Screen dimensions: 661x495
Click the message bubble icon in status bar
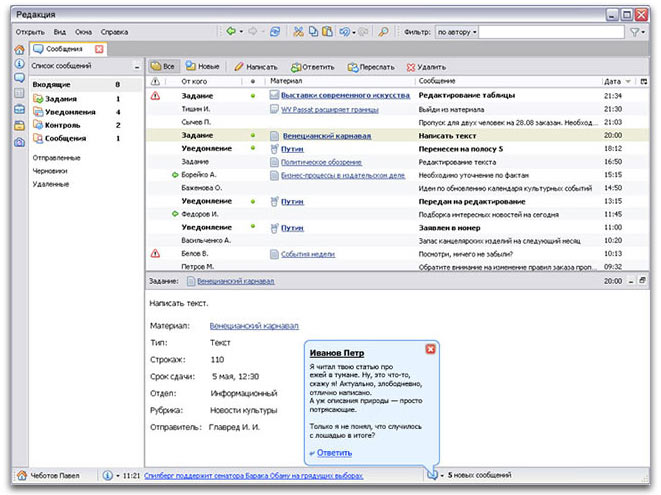tap(432, 475)
